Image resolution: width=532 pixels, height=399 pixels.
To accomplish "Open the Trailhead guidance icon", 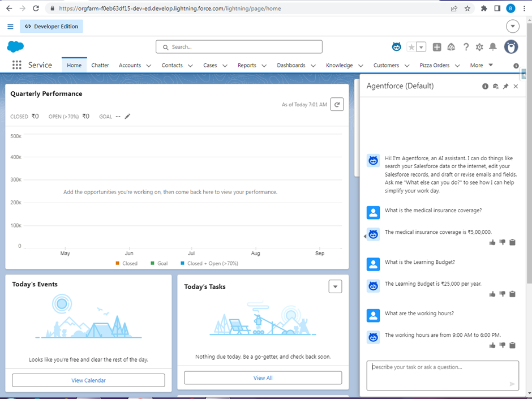I will coord(451,47).
